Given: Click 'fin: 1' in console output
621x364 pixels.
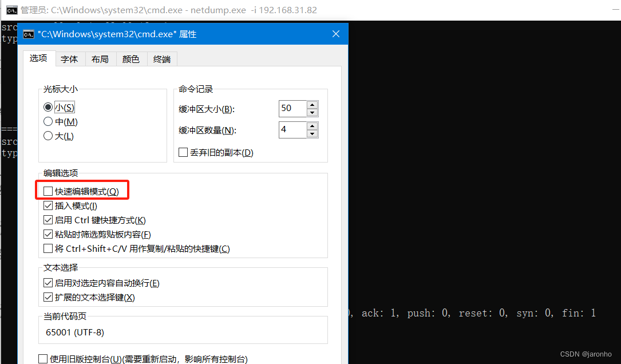Looking at the screenshot, I should coord(579,313).
